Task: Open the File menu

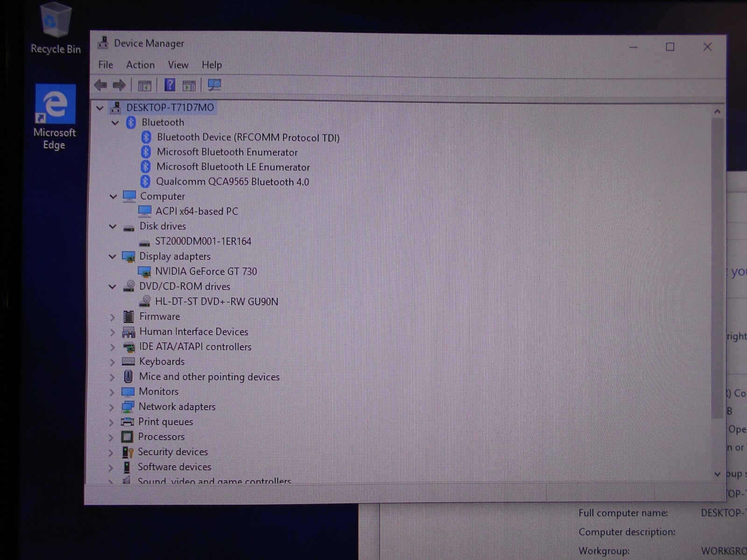Action: (x=106, y=64)
